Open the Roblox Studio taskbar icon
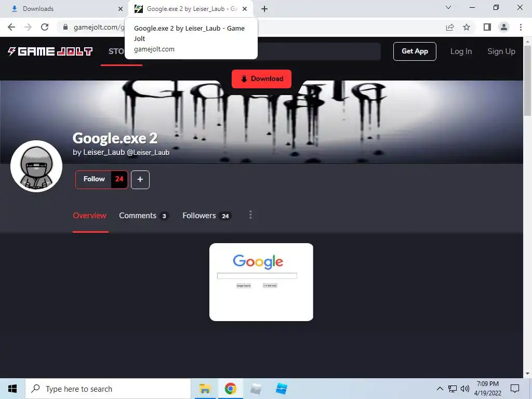This screenshot has height=399, width=532. click(x=282, y=389)
